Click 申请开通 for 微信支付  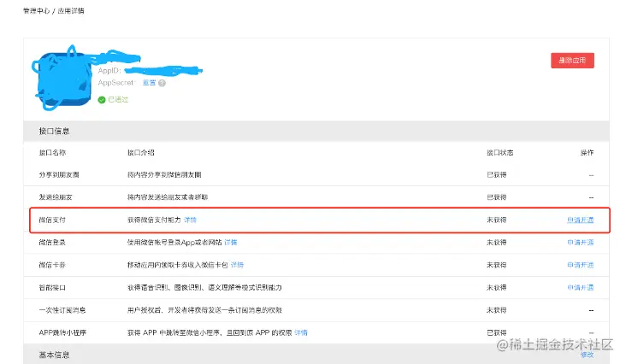[x=581, y=220]
